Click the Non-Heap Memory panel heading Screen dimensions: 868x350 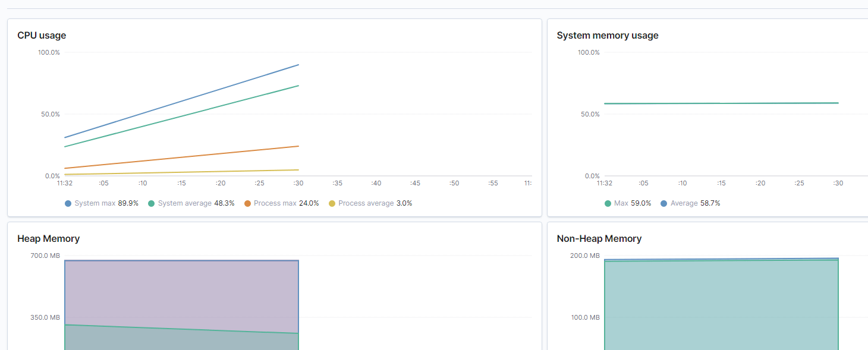pos(599,238)
